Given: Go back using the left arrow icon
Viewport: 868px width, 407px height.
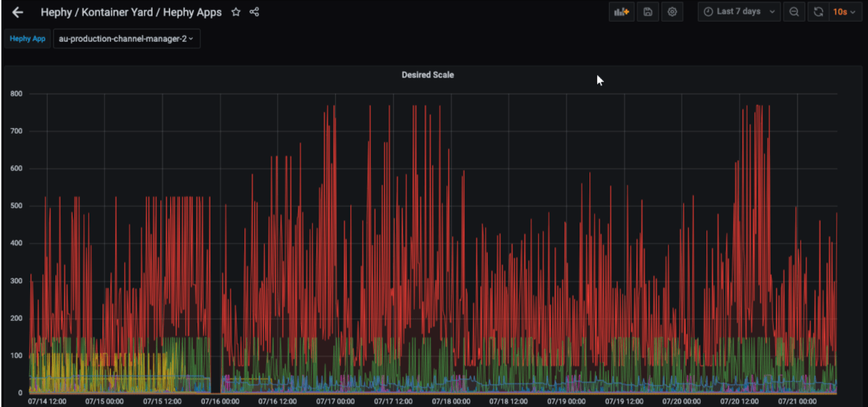Looking at the screenshot, I should [18, 12].
